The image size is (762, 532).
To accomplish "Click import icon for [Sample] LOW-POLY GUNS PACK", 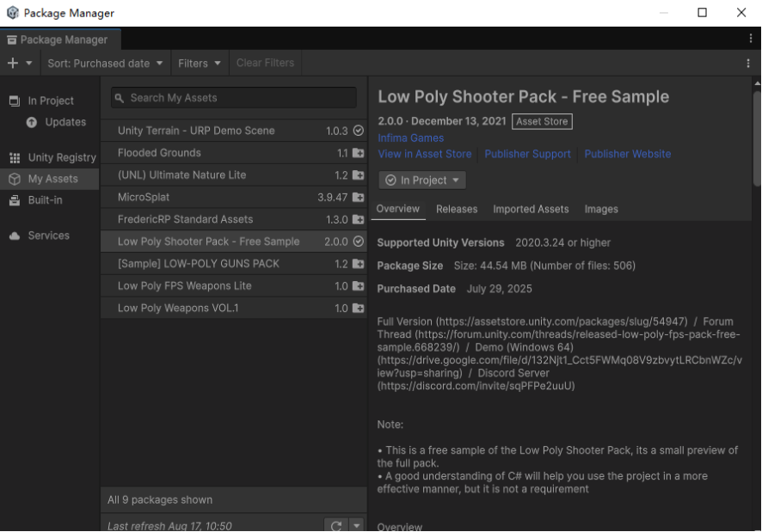I will click(x=358, y=264).
